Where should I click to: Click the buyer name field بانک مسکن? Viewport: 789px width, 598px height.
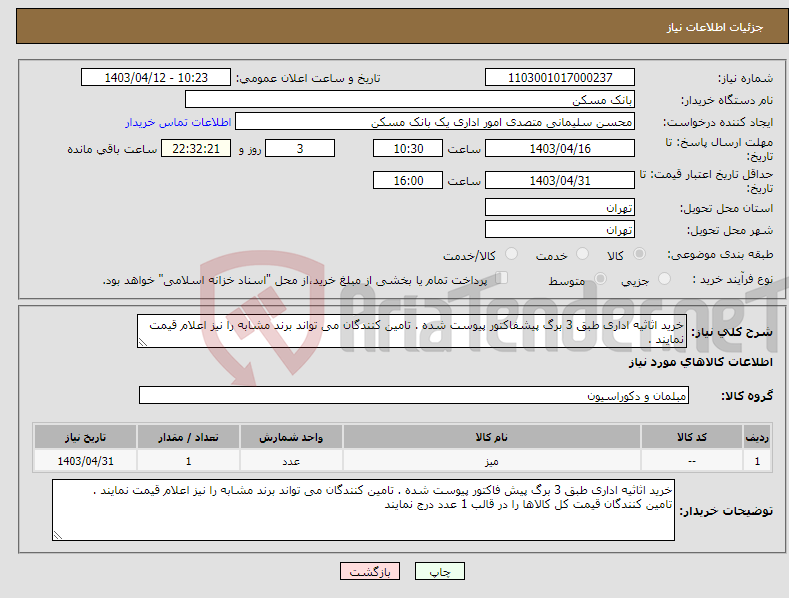[410, 99]
